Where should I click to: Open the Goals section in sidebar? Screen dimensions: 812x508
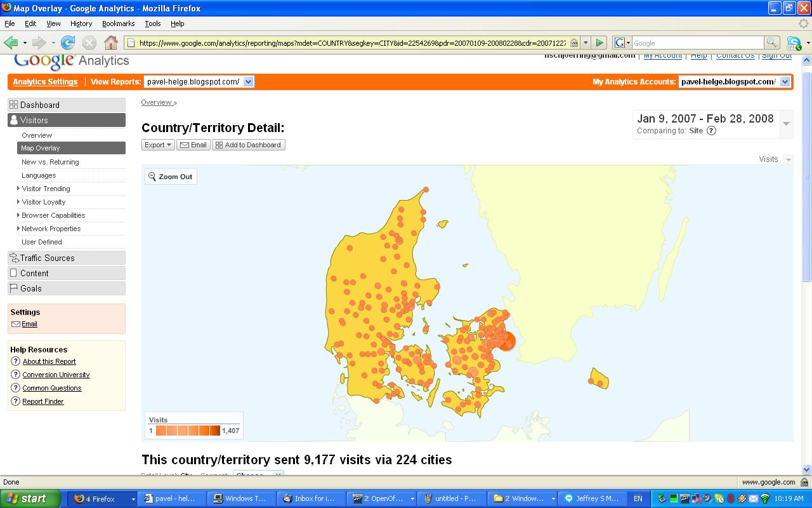click(x=67, y=288)
